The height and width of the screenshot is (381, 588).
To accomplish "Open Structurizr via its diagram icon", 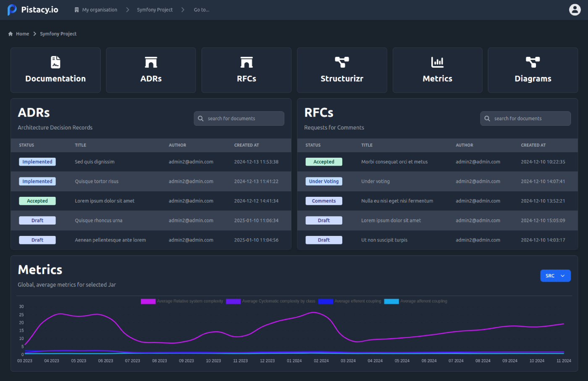I will (x=341, y=61).
